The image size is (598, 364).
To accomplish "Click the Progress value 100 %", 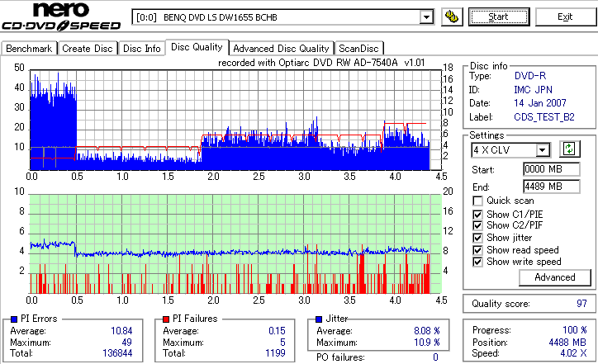I will pyautogui.click(x=574, y=330).
